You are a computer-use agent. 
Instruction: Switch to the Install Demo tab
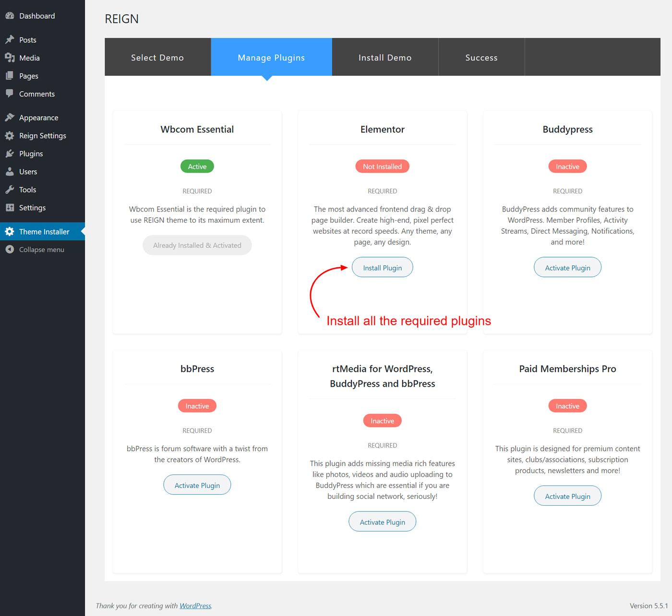pyautogui.click(x=385, y=57)
